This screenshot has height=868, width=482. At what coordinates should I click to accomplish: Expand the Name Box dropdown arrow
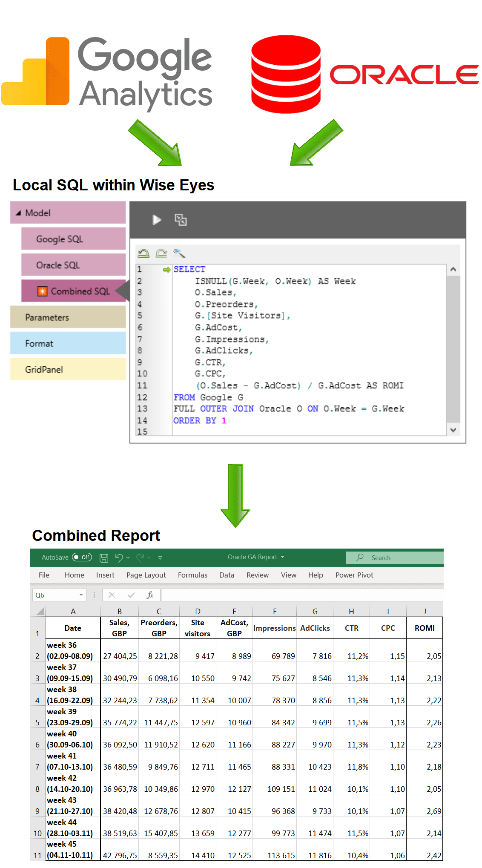click(81, 595)
